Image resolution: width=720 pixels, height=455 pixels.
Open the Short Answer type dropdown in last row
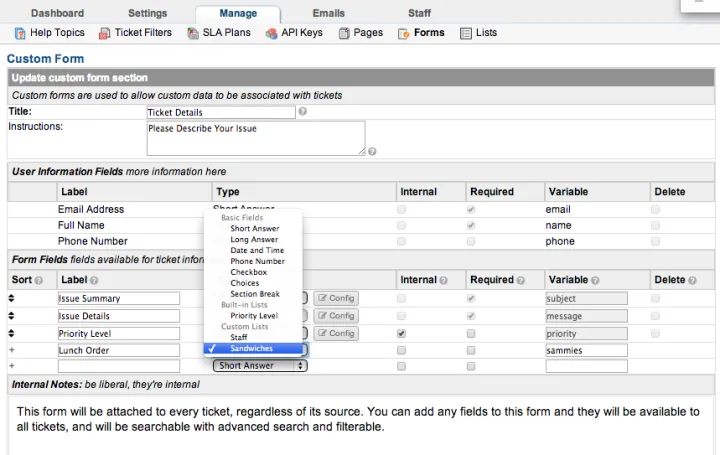(x=259, y=366)
